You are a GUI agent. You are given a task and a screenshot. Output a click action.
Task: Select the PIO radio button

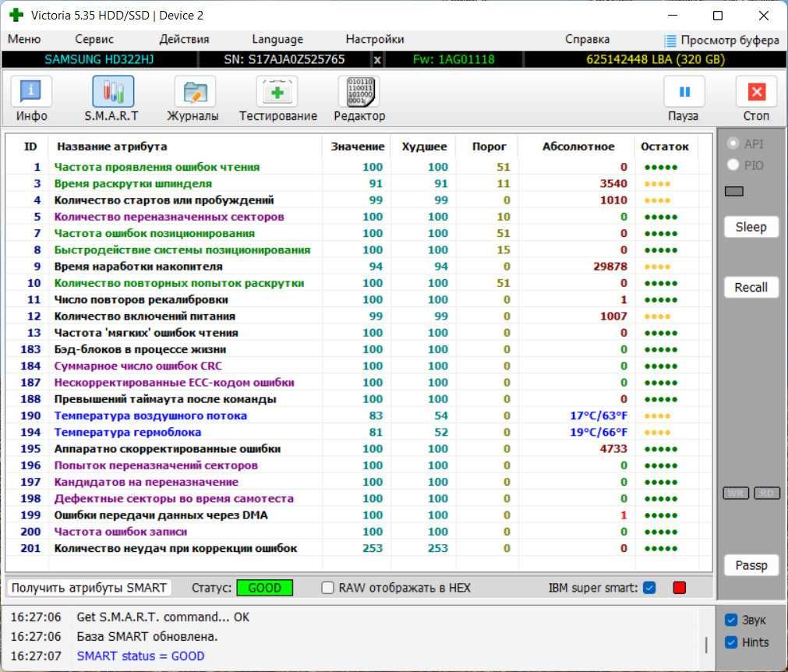(733, 164)
